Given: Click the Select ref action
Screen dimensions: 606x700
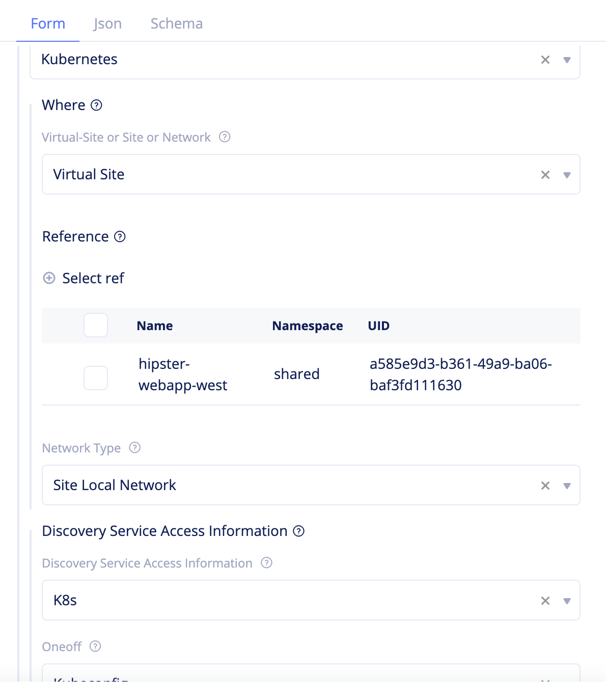Looking at the screenshot, I should tap(93, 278).
